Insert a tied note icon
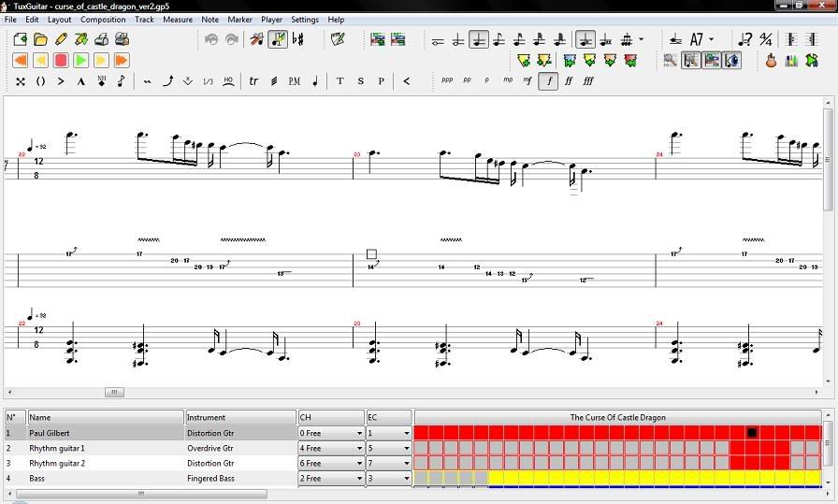The width and height of the screenshot is (838, 504). coord(675,39)
